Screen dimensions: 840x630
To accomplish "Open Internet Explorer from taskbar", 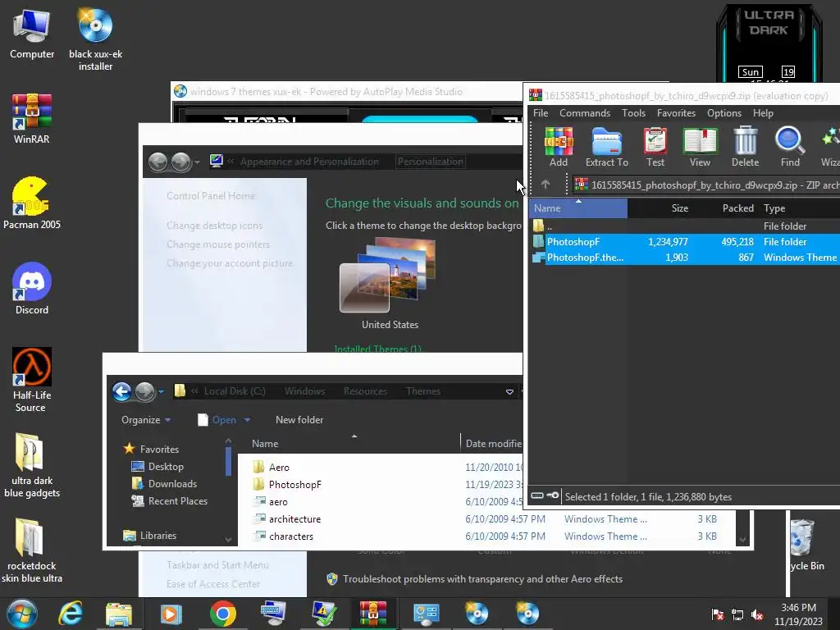I will tap(71, 614).
